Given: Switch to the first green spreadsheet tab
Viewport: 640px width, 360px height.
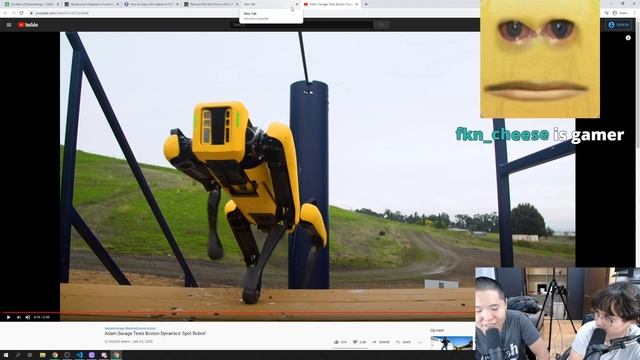Looking at the screenshot, I should coord(31,4).
